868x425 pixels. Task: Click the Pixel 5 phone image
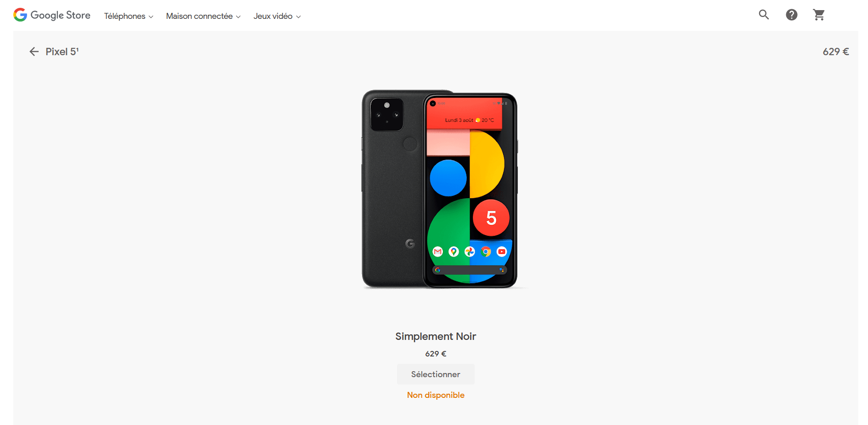[440, 189]
